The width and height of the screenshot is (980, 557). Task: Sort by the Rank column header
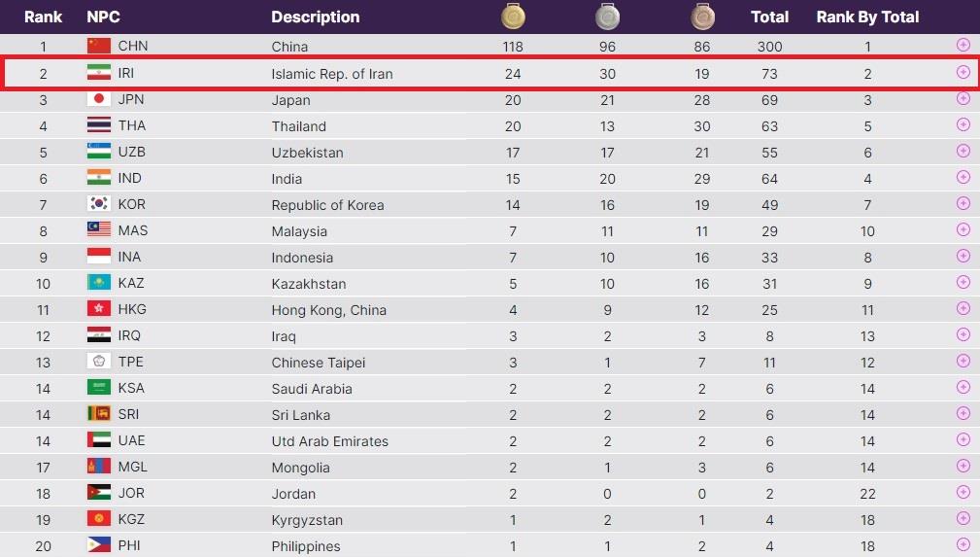pyautogui.click(x=43, y=17)
